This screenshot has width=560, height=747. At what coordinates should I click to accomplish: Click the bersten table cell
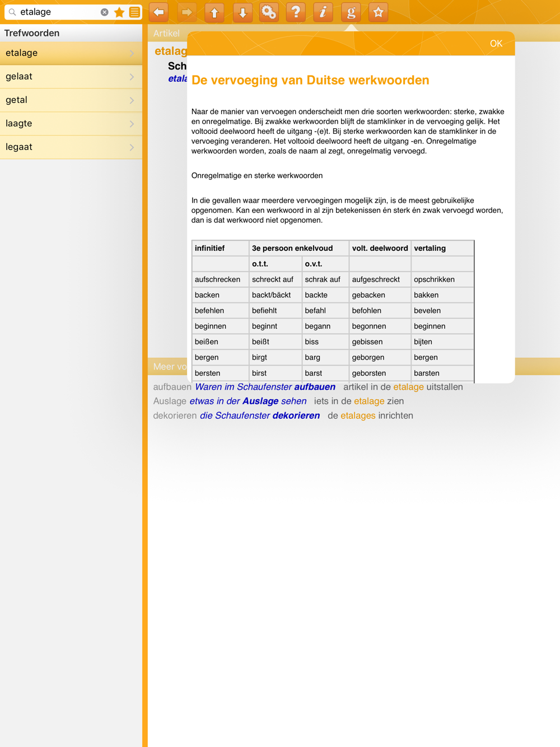221,373
